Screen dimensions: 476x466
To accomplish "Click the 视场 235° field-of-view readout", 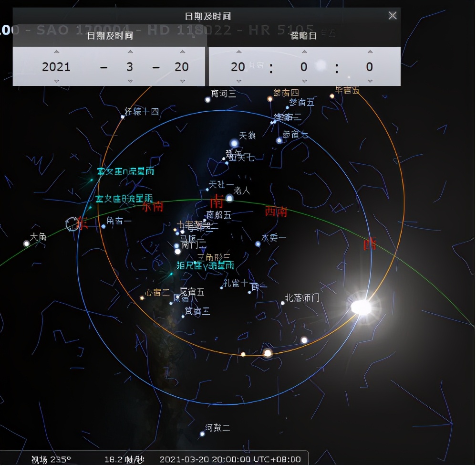I will pyautogui.click(x=51, y=459).
